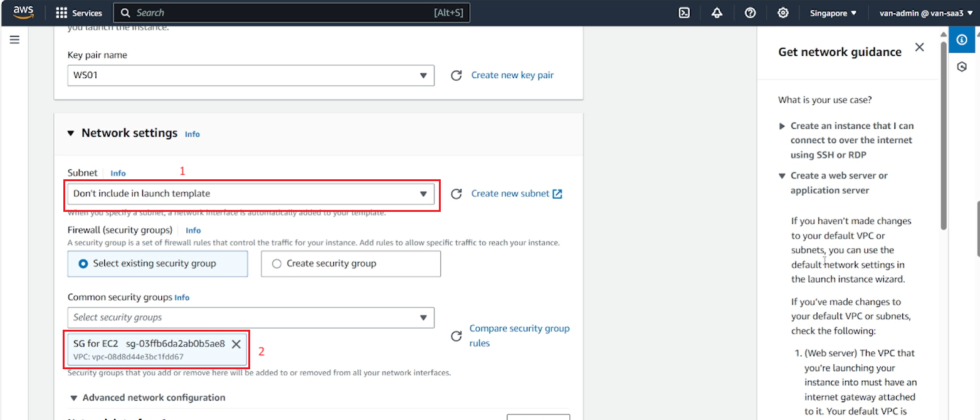Remove the SG for EC2 security group
Image resolution: width=980 pixels, height=420 pixels.
pos(236,344)
